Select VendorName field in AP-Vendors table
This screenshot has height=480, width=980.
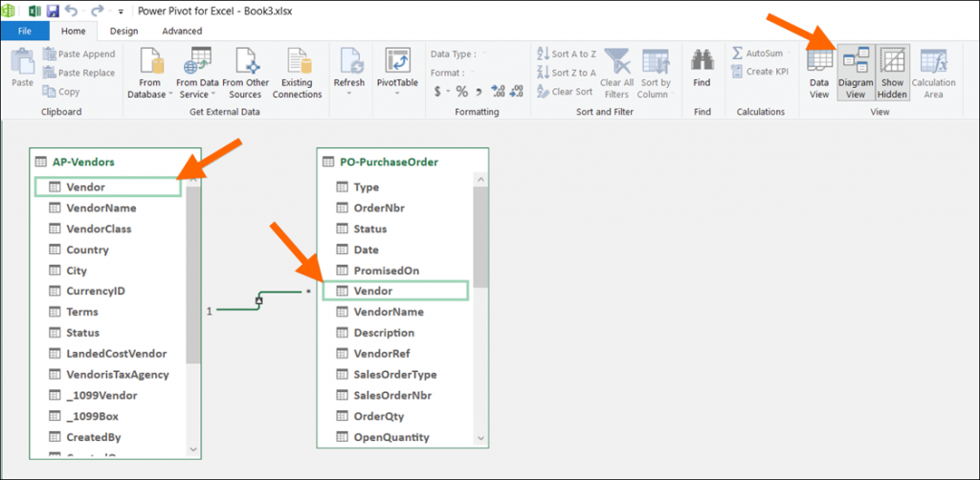click(100, 207)
